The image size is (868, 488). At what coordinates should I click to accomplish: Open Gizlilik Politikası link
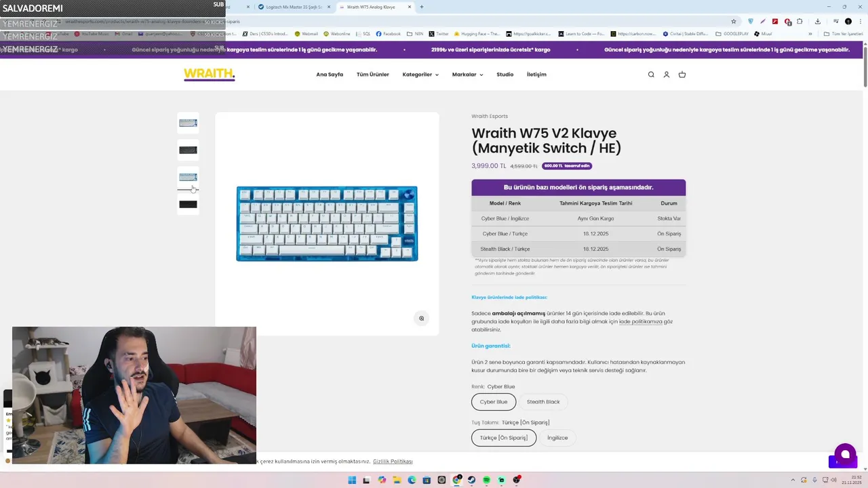pos(393,462)
